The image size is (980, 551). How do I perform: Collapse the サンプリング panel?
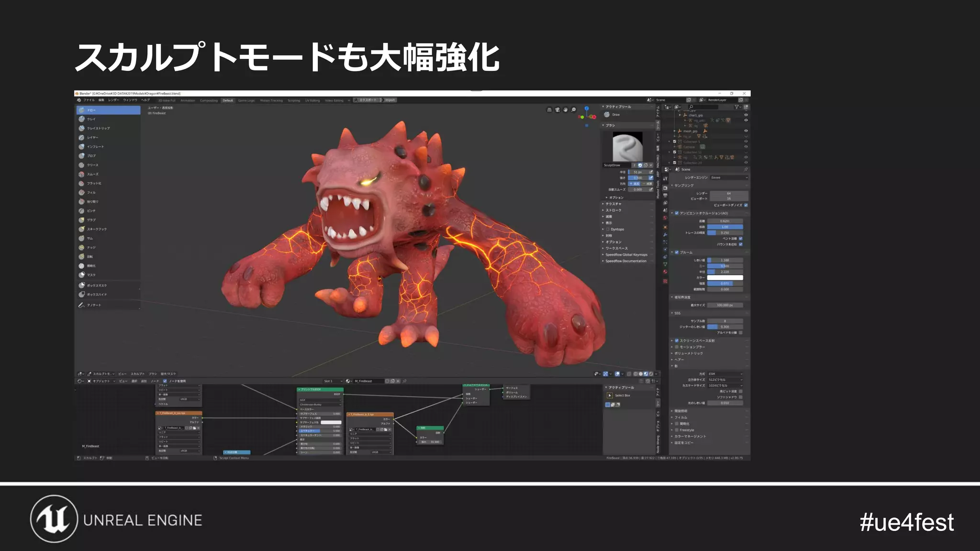[x=710, y=185]
